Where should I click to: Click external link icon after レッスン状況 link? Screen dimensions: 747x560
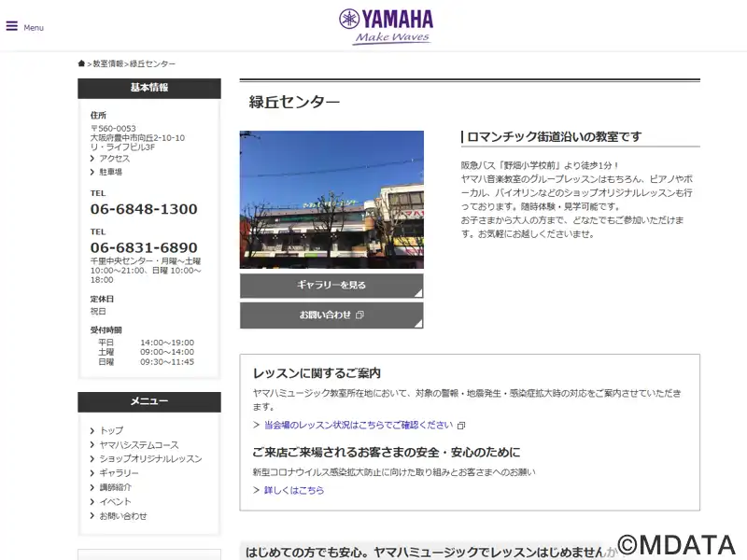click(461, 426)
